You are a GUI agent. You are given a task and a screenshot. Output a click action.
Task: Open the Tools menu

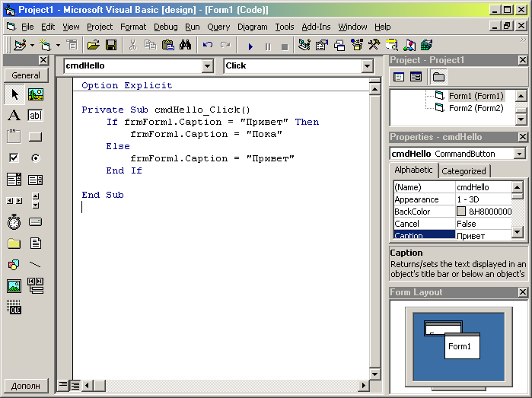(285, 27)
